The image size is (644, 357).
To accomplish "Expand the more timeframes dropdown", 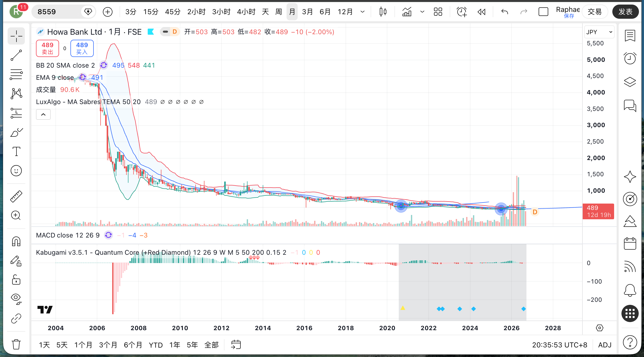I will point(363,12).
